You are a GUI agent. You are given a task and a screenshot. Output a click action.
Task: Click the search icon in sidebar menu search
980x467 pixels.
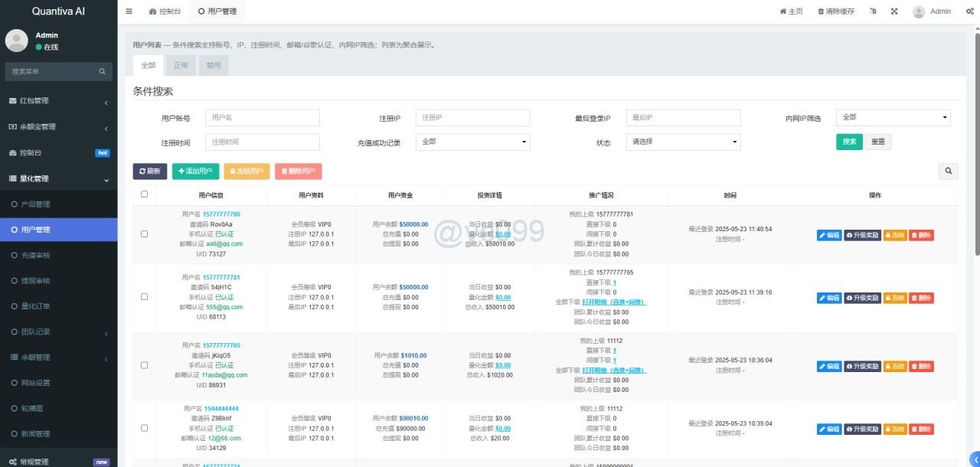[103, 72]
